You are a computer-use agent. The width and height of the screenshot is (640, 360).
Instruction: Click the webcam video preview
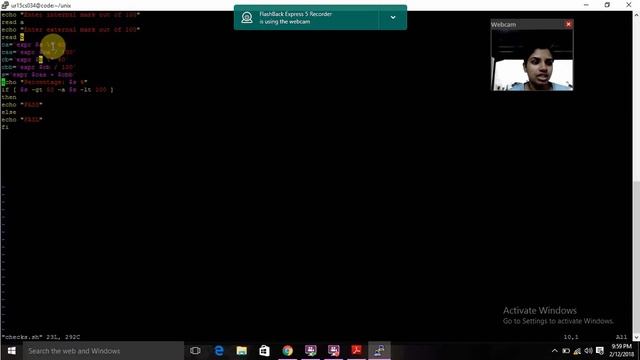(532, 60)
